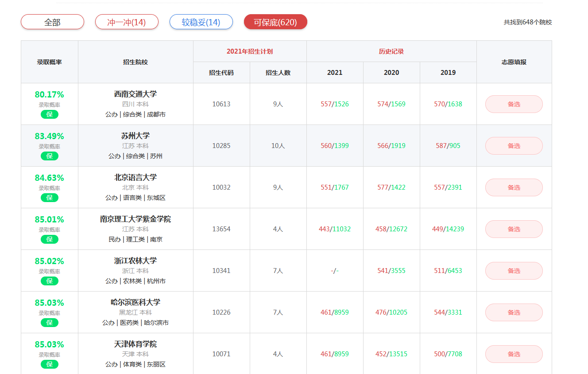Click the 83.49% admission probability
The width and height of the screenshot is (588, 374).
[50, 136]
